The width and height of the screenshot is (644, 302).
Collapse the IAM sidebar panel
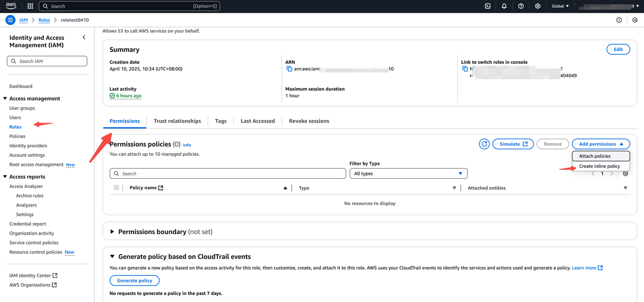pyautogui.click(x=84, y=38)
